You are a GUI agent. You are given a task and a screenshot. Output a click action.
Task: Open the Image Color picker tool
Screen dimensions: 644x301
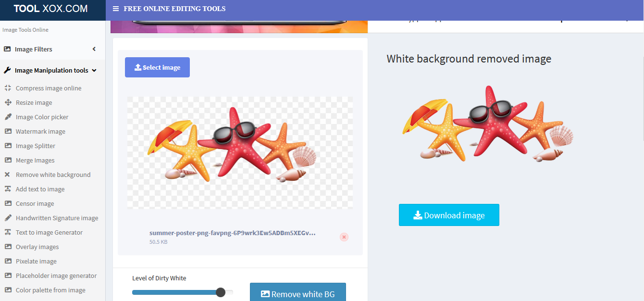click(42, 117)
